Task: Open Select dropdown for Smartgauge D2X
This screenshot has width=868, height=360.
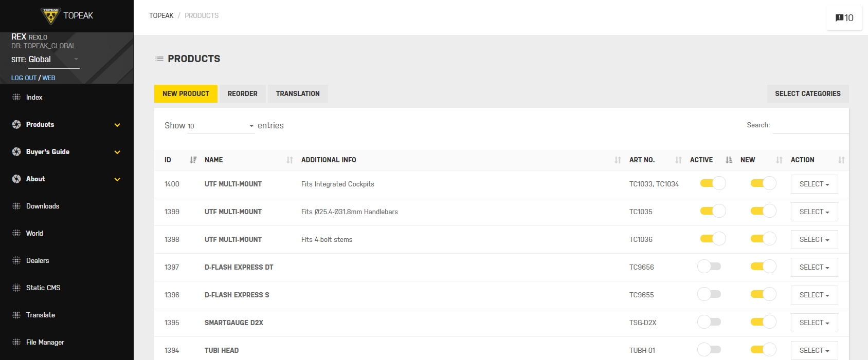Action: (814, 323)
